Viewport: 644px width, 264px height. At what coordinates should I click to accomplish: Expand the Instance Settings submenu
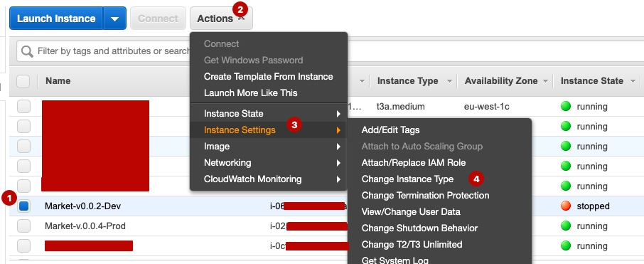click(269, 130)
